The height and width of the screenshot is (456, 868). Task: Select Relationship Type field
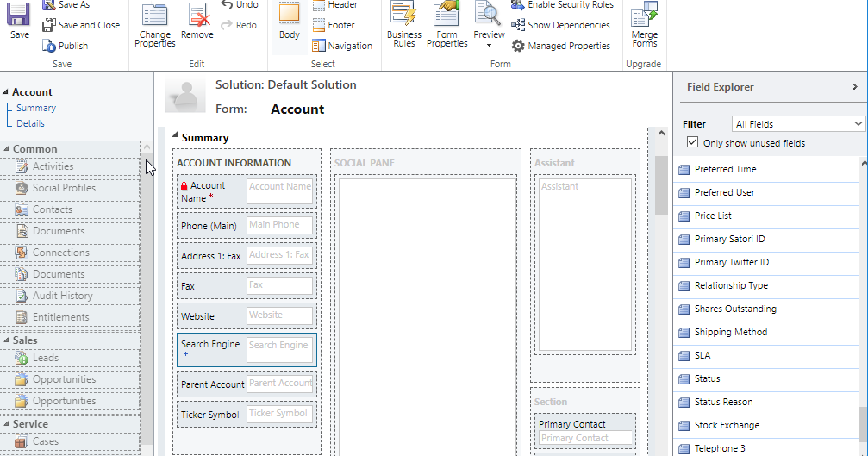(x=766, y=285)
